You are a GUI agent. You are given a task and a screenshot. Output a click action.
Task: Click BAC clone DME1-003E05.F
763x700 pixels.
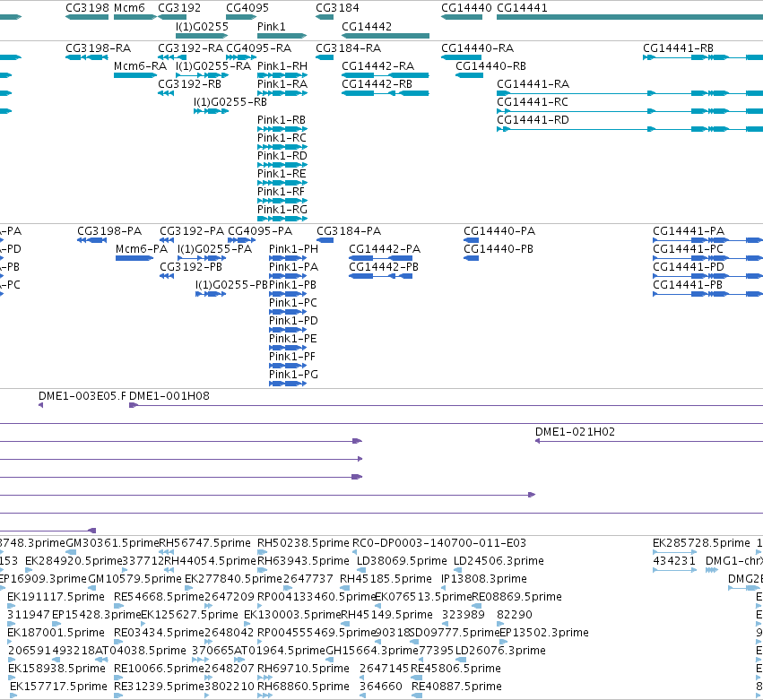pos(82,395)
